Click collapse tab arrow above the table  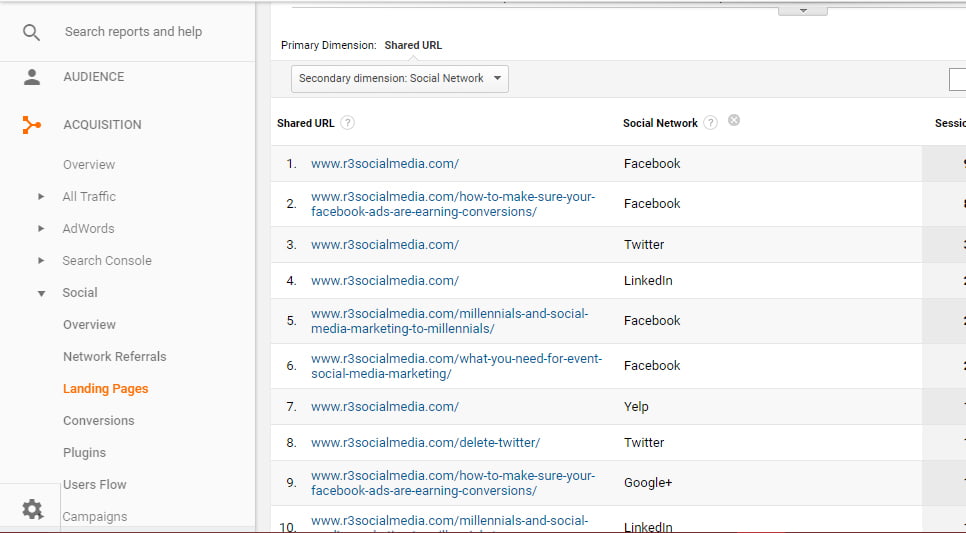coord(803,10)
